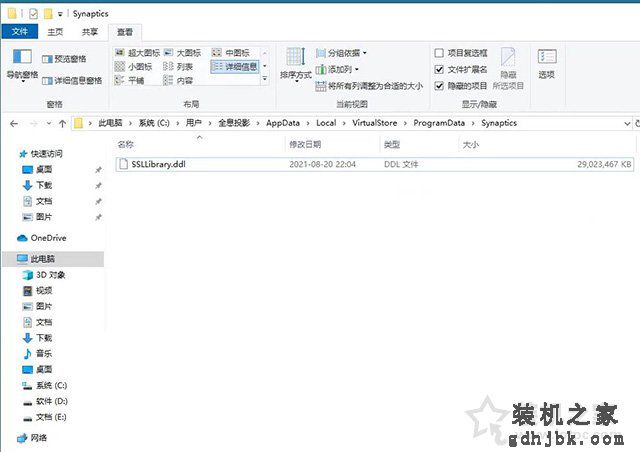Click Local in the address bar
The height and width of the screenshot is (452, 640).
(x=326, y=123)
